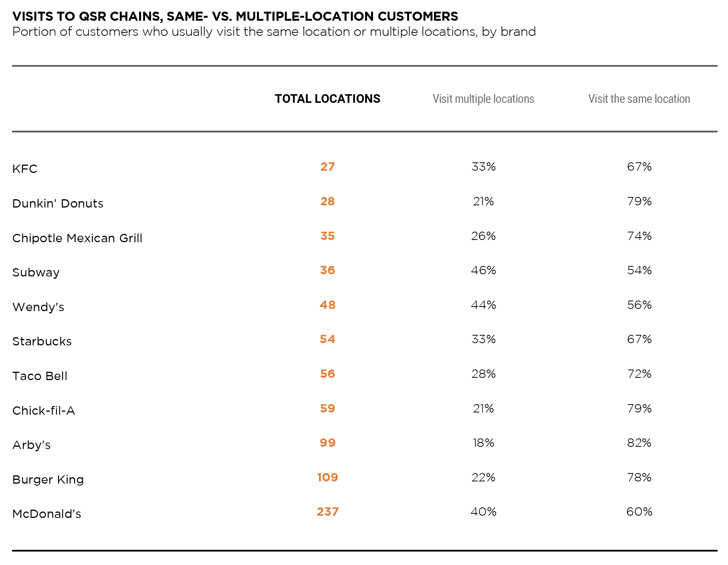Click the Starbucks brand name

[x=42, y=341]
